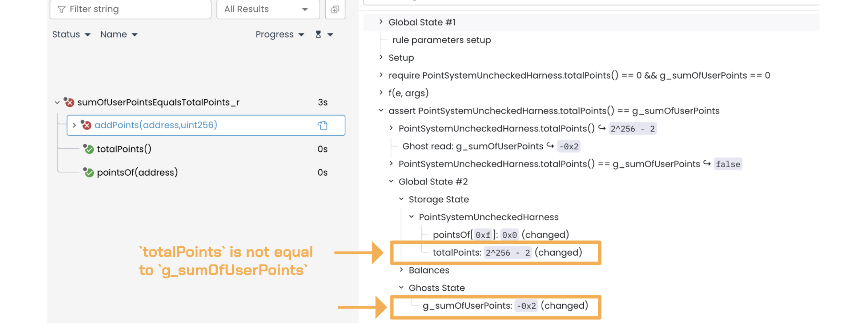Select the pointsOf(address) result row
This screenshot has height=323, width=868.
[x=137, y=172]
